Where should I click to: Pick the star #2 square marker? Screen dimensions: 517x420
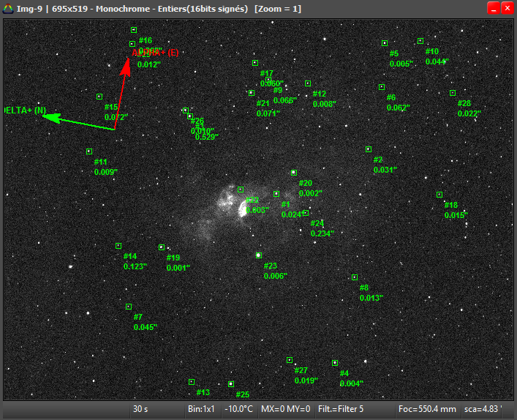click(369, 149)
